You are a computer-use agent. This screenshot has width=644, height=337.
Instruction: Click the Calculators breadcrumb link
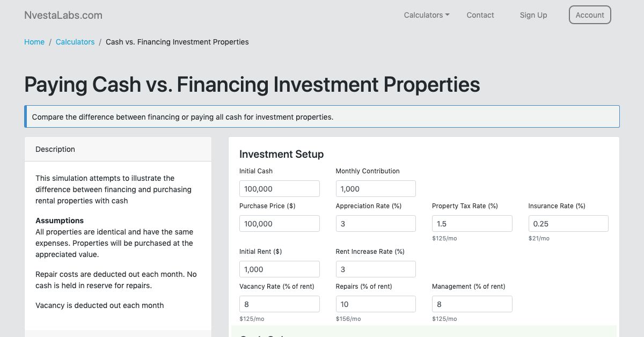(x=75, y=42)
